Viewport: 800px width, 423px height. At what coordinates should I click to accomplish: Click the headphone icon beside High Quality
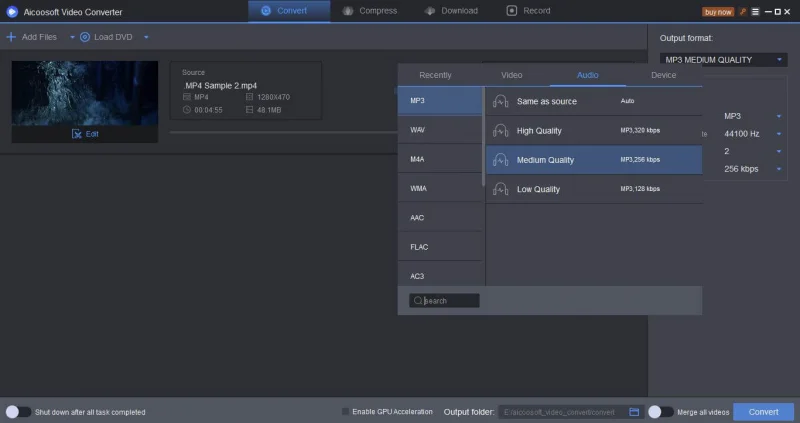tap(502, 131)
